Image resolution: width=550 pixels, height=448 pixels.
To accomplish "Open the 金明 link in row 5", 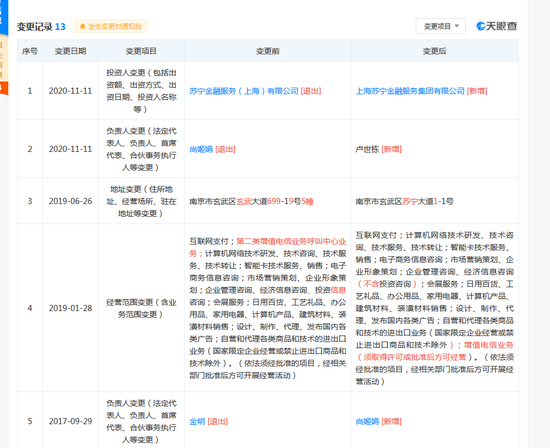I will 197,421.
